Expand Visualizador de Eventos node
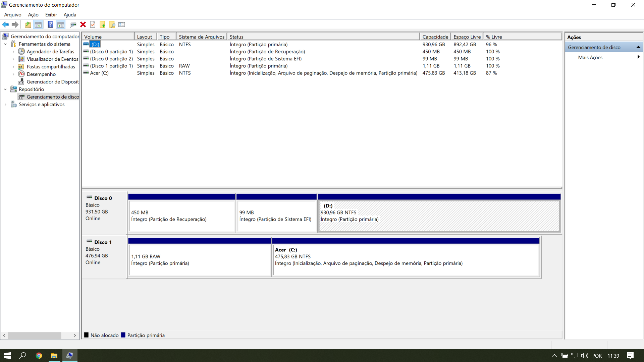 pos(13,59)
